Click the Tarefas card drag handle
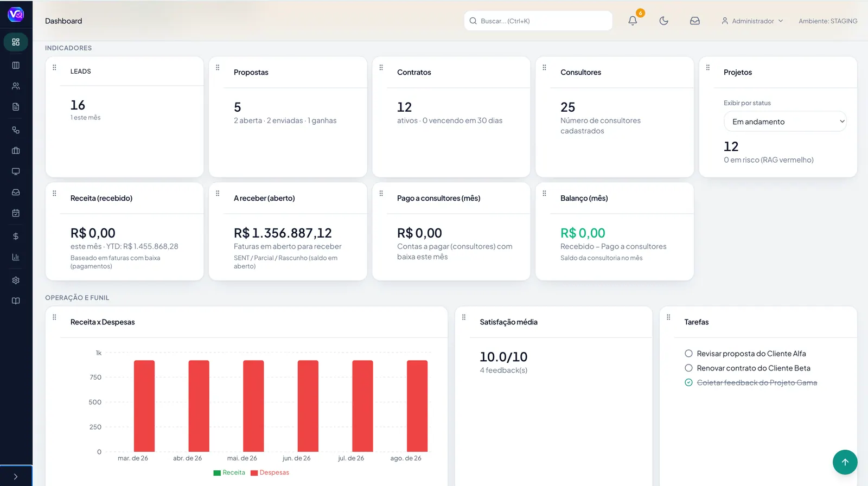Viewport: 868px width, 486px height. (668, 317)
